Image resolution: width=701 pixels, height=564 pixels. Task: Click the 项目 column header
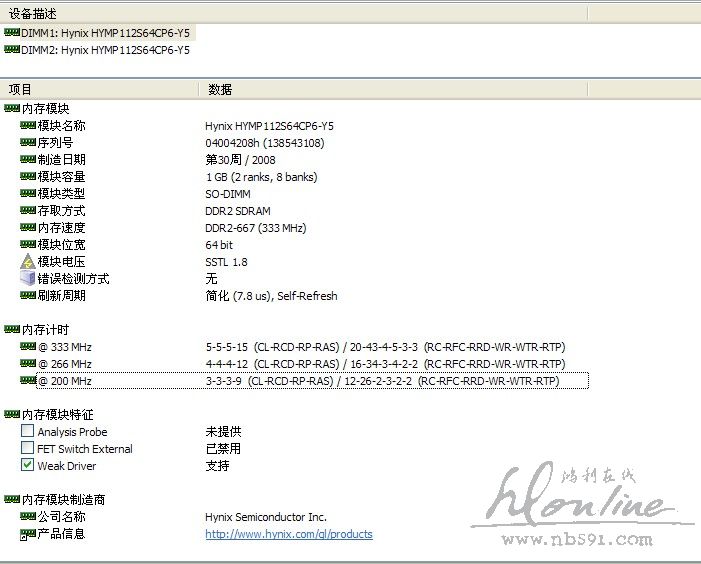(99, 89)
